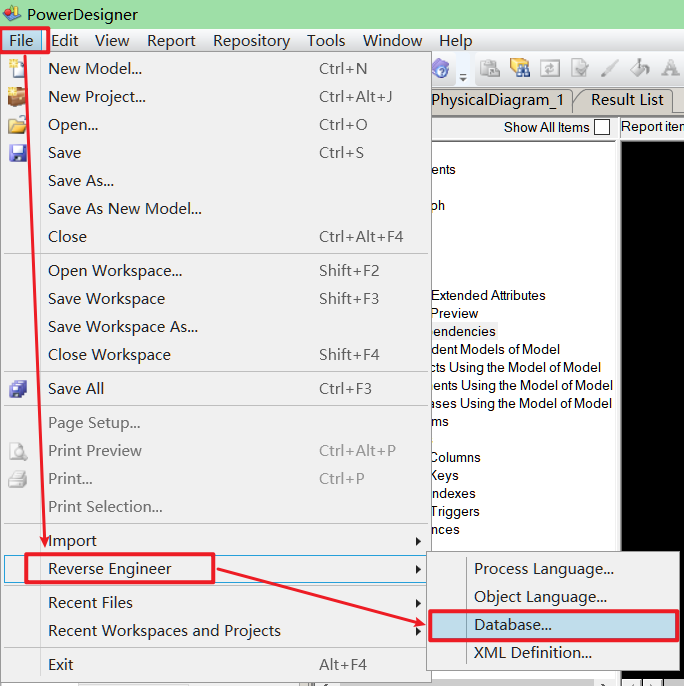
Task: Click the Save floppy disk icon
Action: tap(18, 153)
